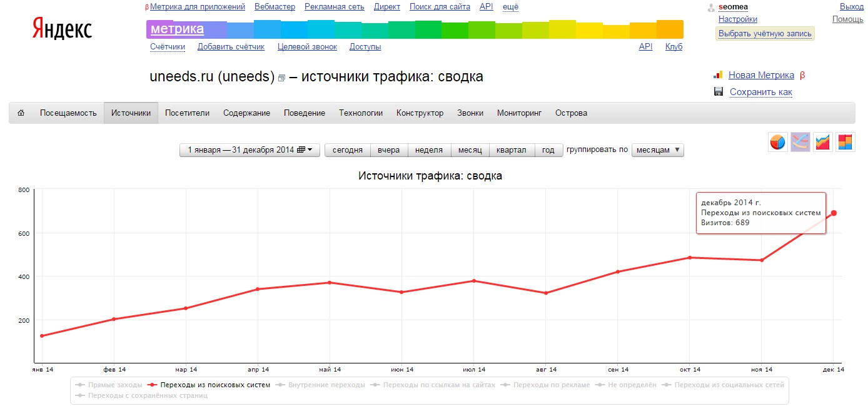Select the stacked area chart icon
Viewport: 868px width, 416px height.
point(822,142)
